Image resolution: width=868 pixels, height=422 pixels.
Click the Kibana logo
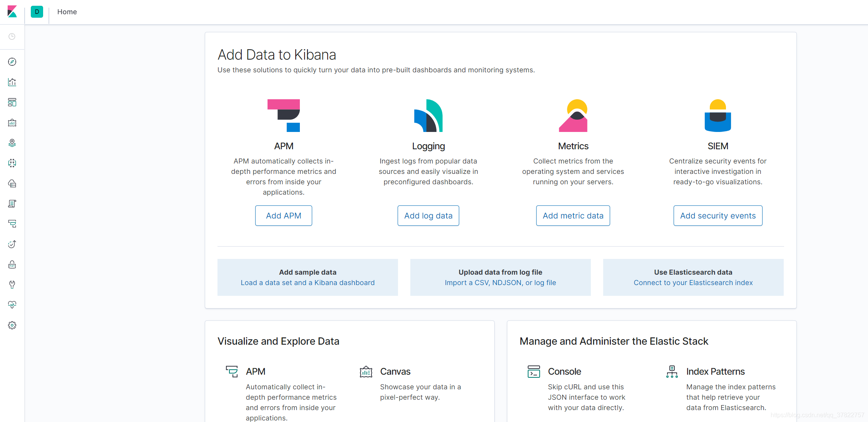(x=12, y=12)
